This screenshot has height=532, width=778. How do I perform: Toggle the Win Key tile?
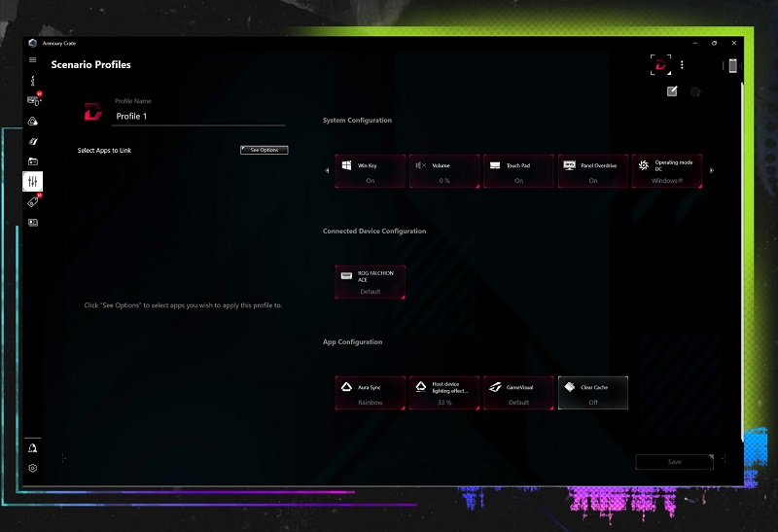pyautogui.click(x=371, y=171)
